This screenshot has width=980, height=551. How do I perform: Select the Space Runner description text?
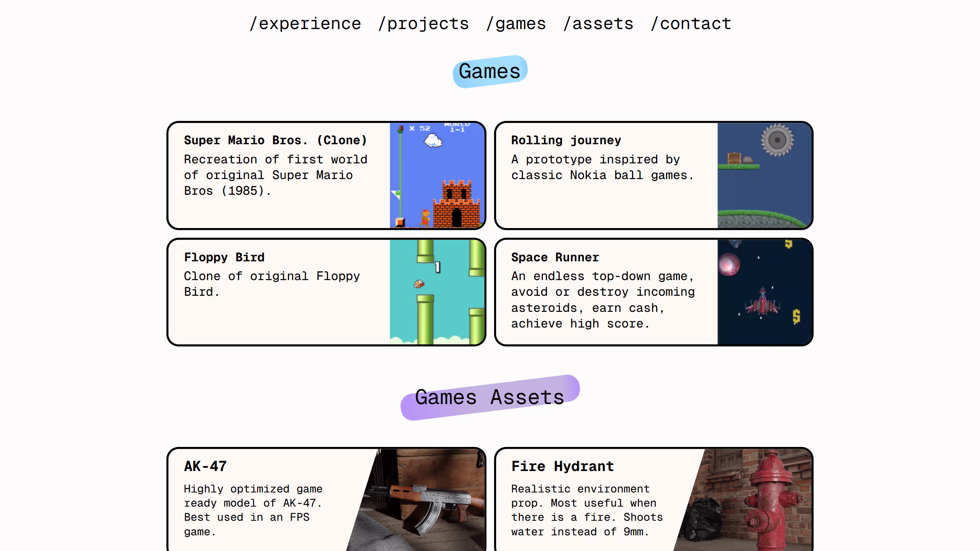[x=603, y=300]
